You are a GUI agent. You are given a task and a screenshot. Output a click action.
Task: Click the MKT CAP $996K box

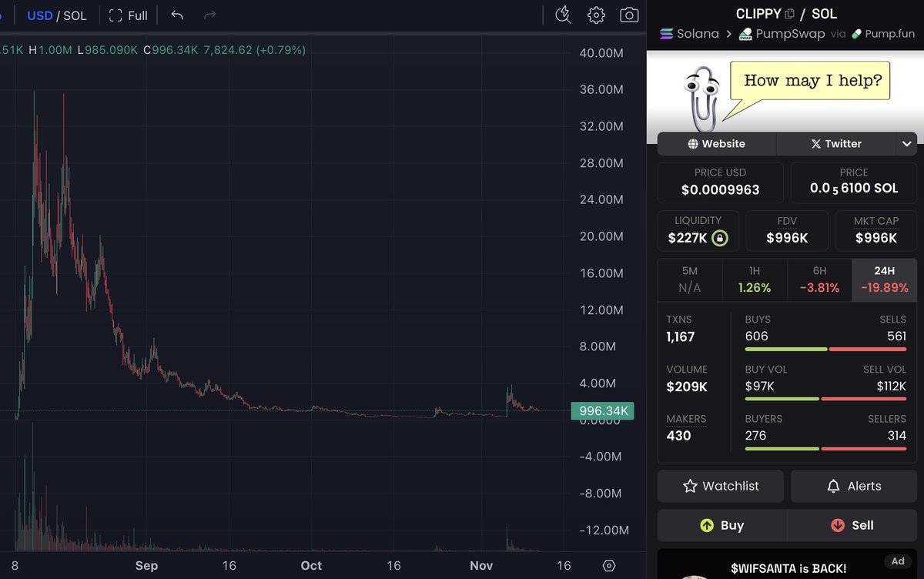click(876, 231)
